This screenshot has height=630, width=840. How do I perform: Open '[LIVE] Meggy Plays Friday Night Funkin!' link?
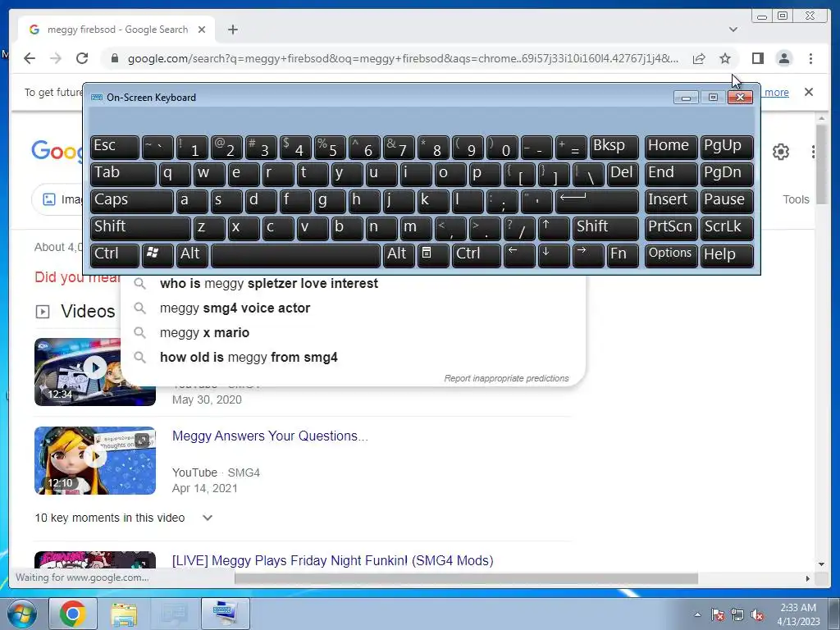point(333,560)
